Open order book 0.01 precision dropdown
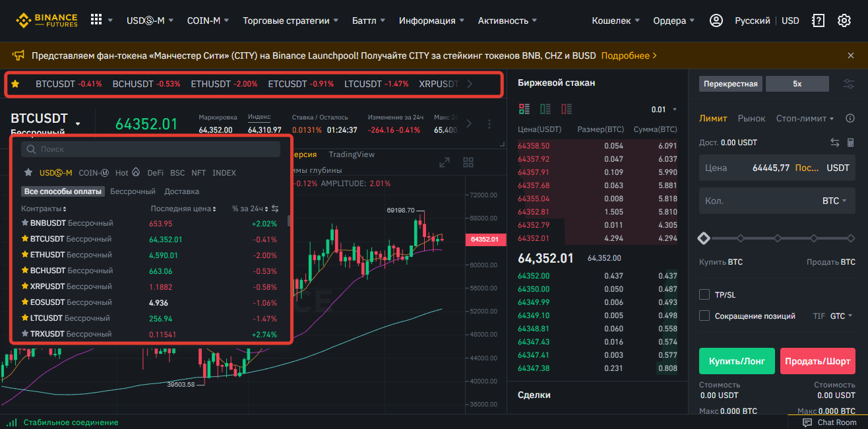 click(x=664, y=110)
